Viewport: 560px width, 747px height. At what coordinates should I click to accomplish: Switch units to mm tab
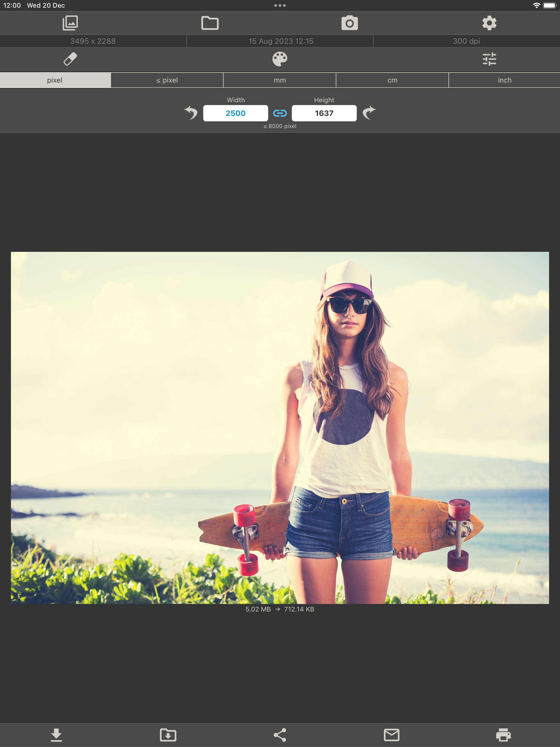(280, 80)
